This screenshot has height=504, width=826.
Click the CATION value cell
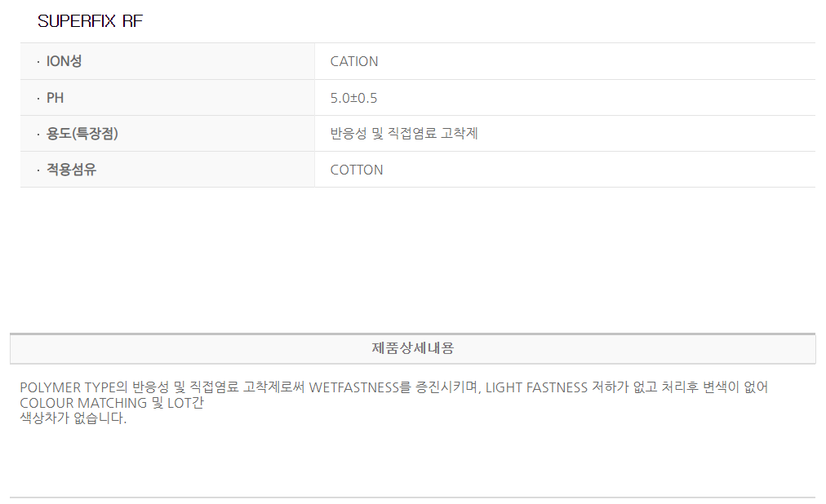click(354, 61)
